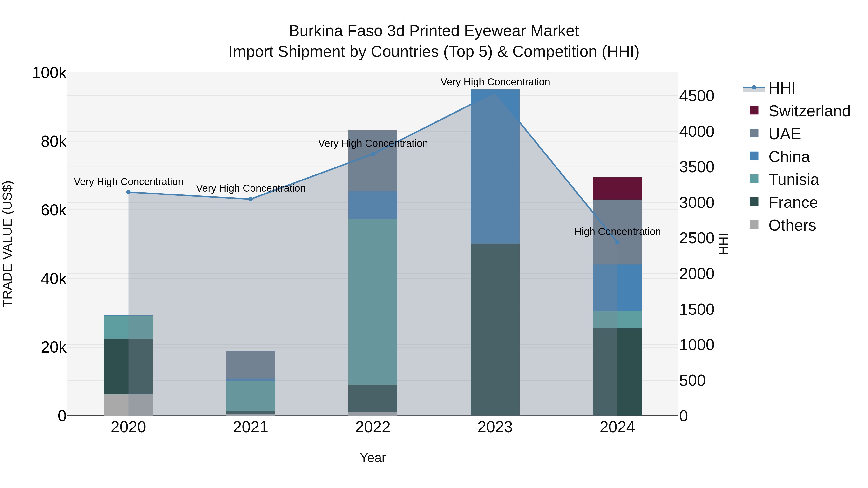The width and height of the screenshot is (868, 488).
Task: Click the 2024 HHI data point
Action: pos(617,242)
